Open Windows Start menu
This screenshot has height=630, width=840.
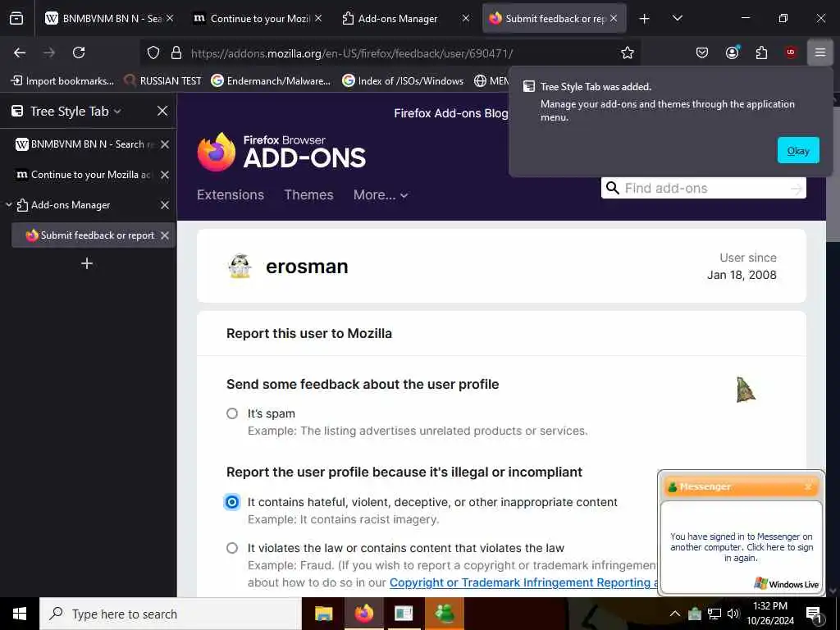click(x=20, y=614)
